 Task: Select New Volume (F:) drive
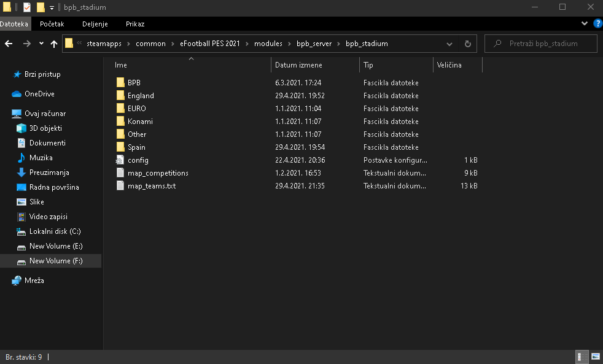tap(56, 261)
